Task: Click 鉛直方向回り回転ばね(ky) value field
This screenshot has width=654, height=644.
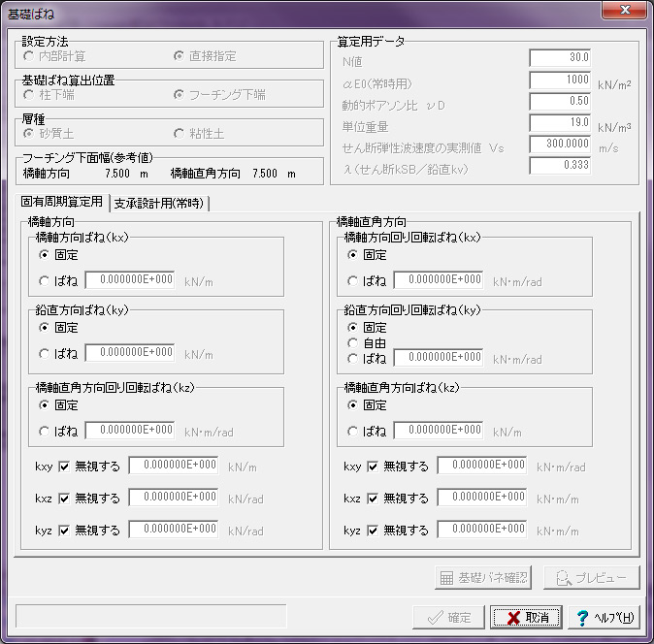Action: [x=439, y=358]
